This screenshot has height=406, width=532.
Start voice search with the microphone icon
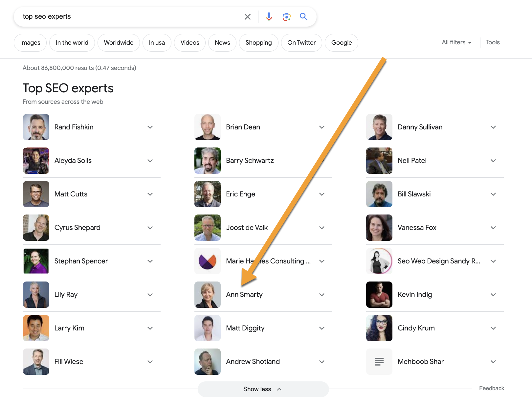click(269, 17)
